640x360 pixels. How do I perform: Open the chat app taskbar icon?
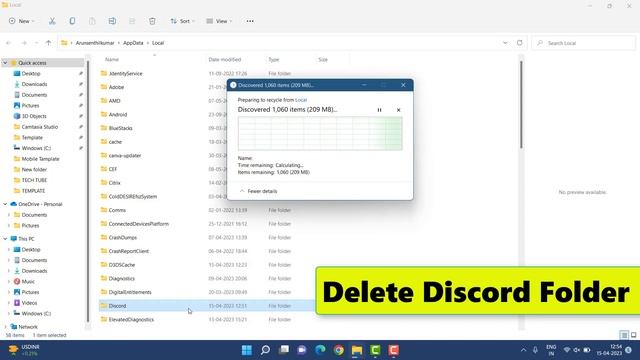tap(302, 350)
